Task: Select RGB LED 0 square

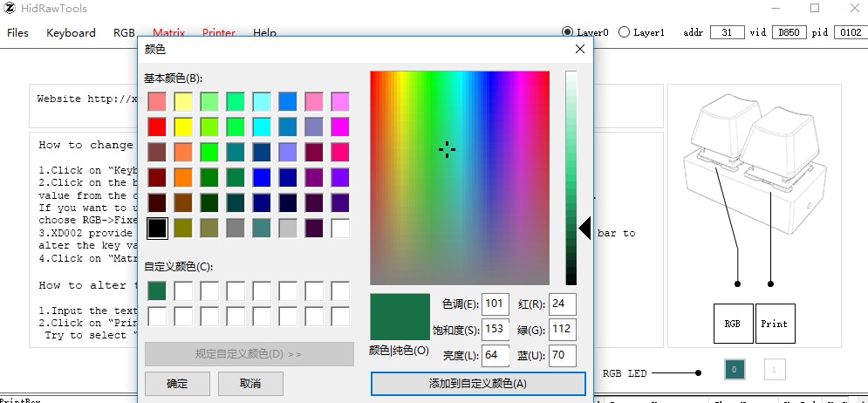Action: [x=735, y=370]
